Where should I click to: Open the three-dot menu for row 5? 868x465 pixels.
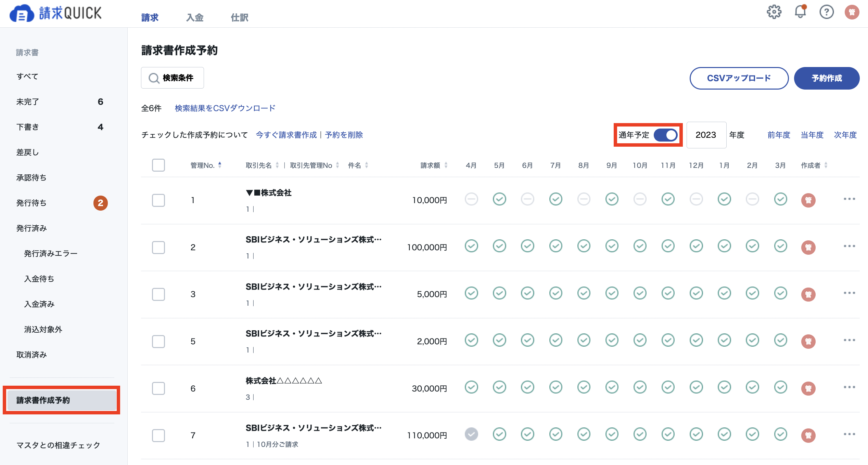pos(849,340)
